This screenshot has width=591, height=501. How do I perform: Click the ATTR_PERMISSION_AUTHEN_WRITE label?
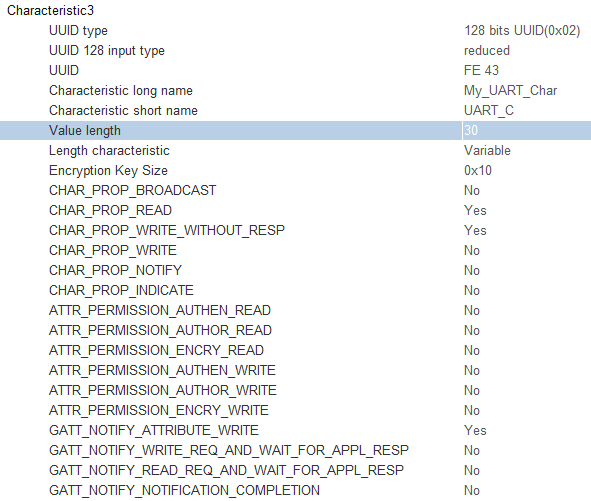162,370
